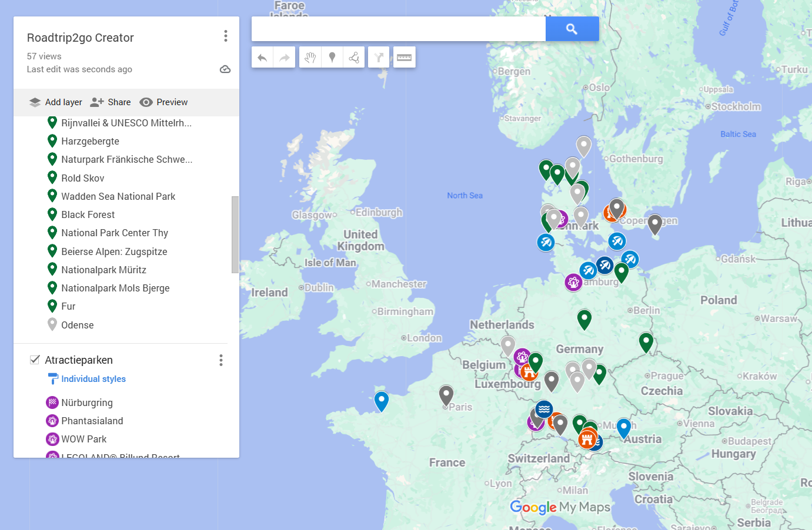
Task: Click inside the map search field
Action: (x=397, y=28)
